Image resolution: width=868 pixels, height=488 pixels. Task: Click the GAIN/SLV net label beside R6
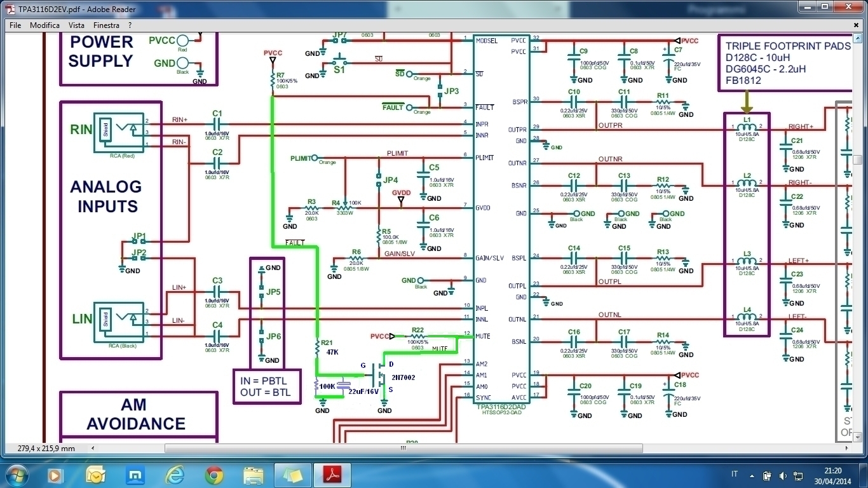click(400, 254)
